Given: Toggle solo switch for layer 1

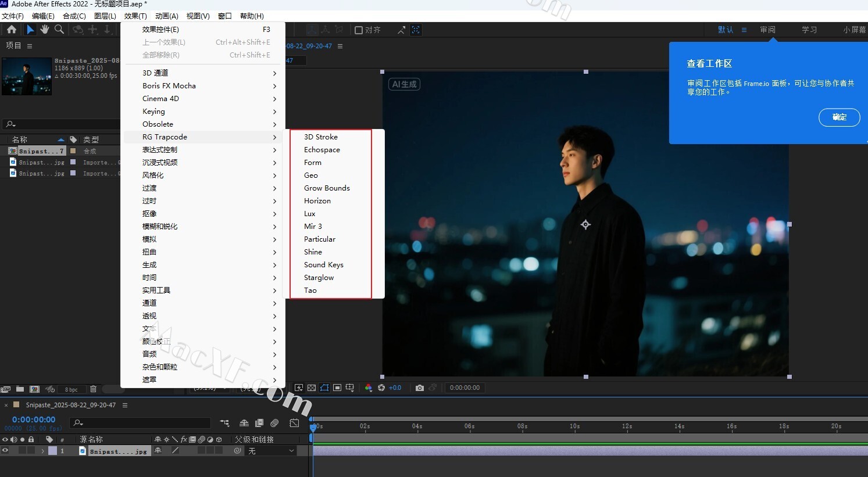Looking at the screenshot, I should [x=22, y=450].
